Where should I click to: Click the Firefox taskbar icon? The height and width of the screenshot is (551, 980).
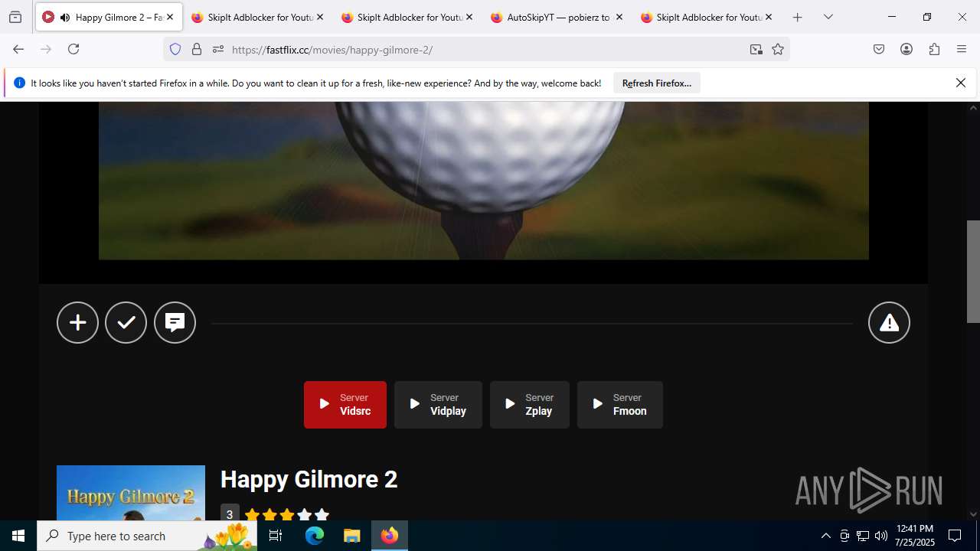pos(390,536)
